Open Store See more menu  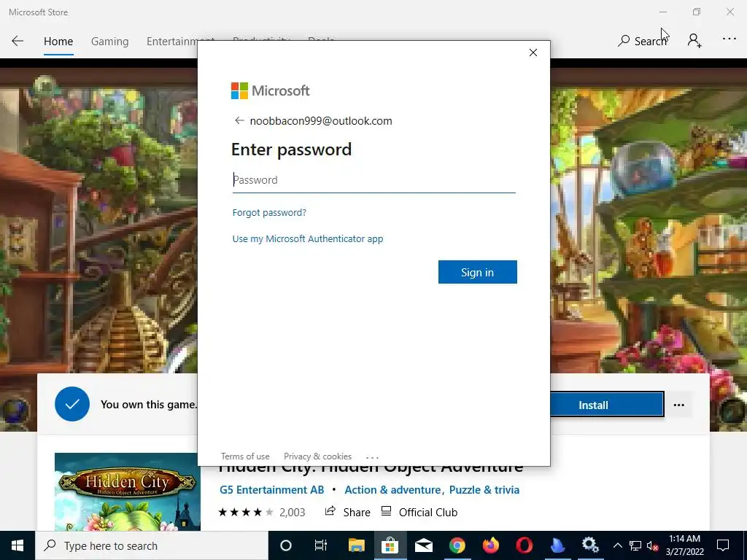click(x=729, y=39)
